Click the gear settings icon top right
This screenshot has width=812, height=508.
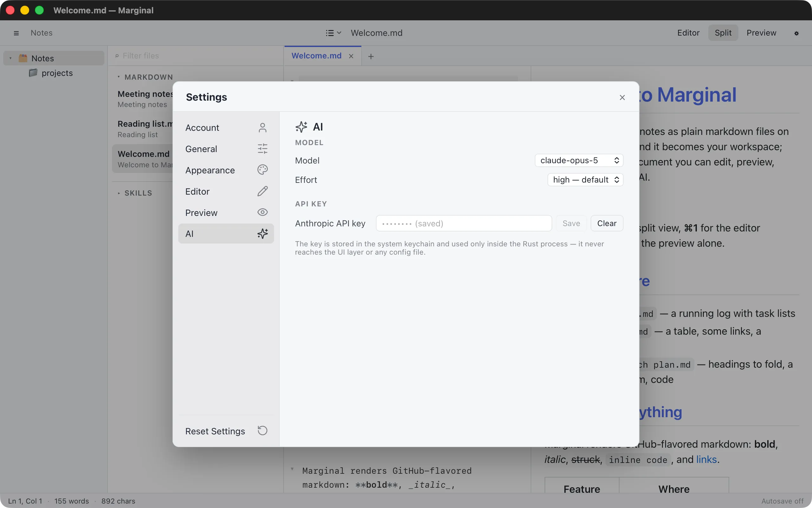(x=796, y=33)
